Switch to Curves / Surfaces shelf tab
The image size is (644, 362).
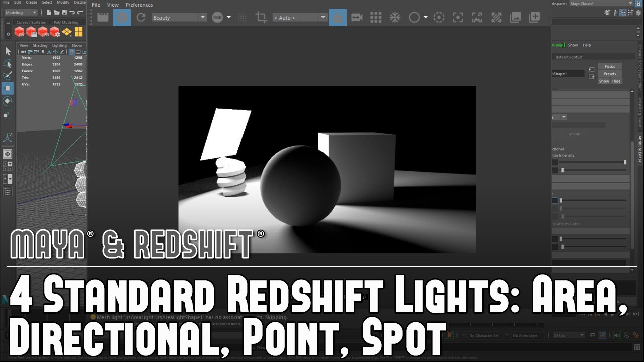point(31,22)
